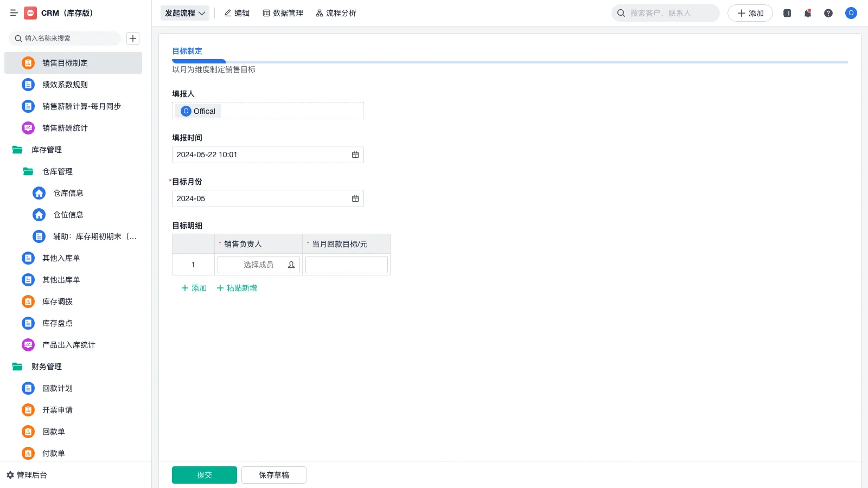Open the notification bell
Screen dimensions: 868x488
click(807, 13)
